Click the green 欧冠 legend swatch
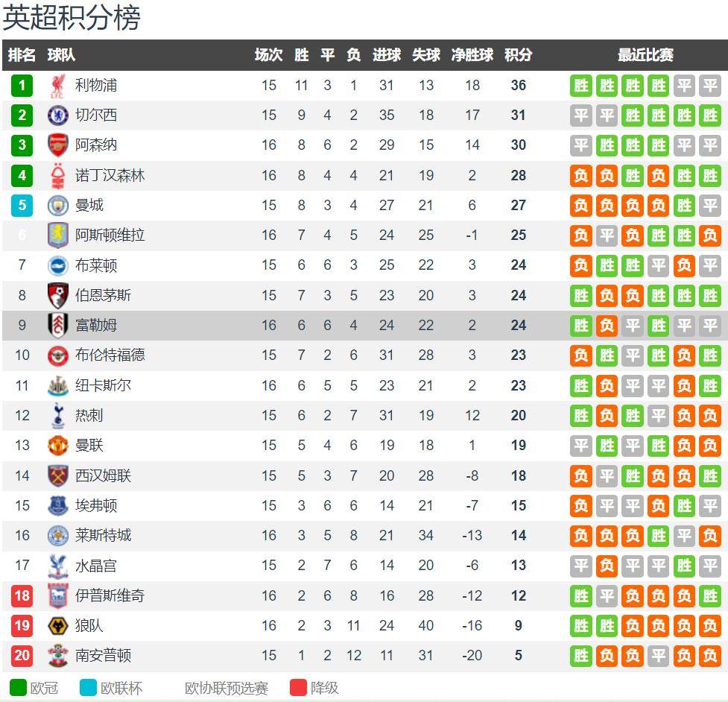Image resolution: width=728 pixels, height=702 pixels. (x=18, y=687)
